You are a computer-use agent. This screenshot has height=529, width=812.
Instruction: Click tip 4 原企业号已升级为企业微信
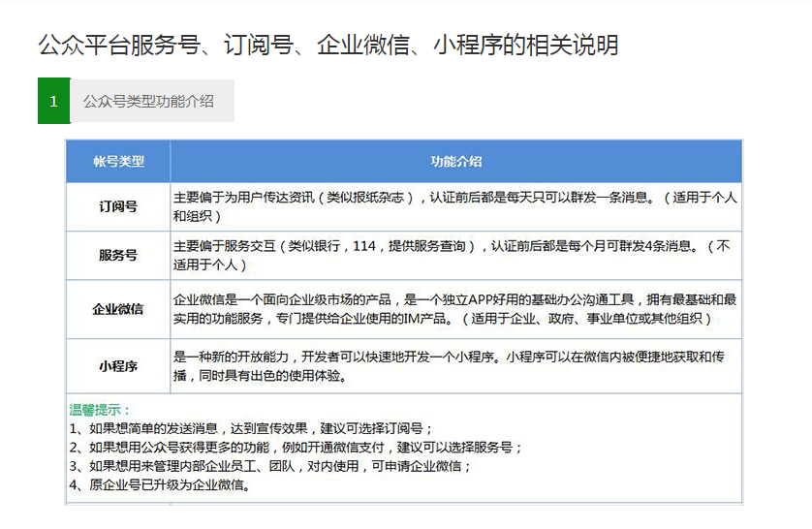pyautogui.click(x=161, y=485)
